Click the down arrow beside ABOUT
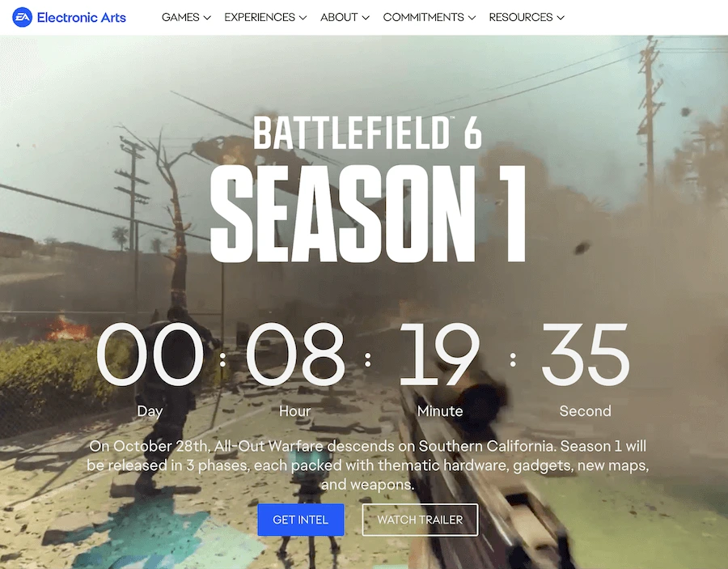 (366, 18)
